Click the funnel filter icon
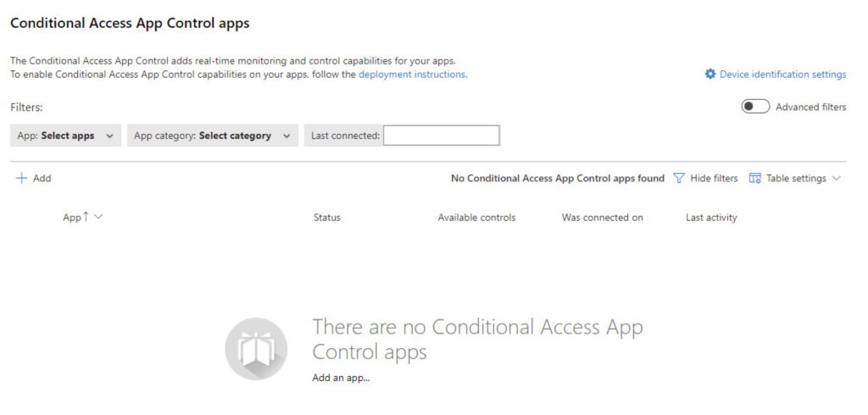Screen dimensions: 868x415 (679, 179)
